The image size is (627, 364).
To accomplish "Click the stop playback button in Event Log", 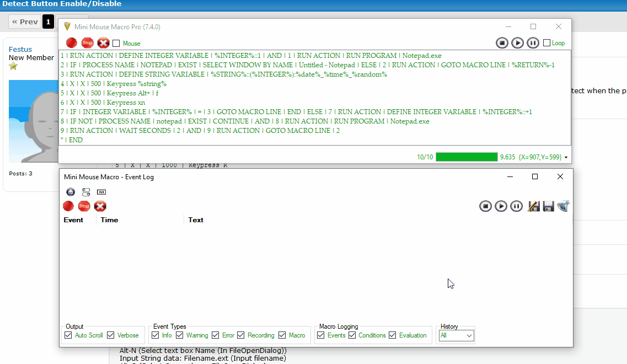I will click(x=485, y=206).
